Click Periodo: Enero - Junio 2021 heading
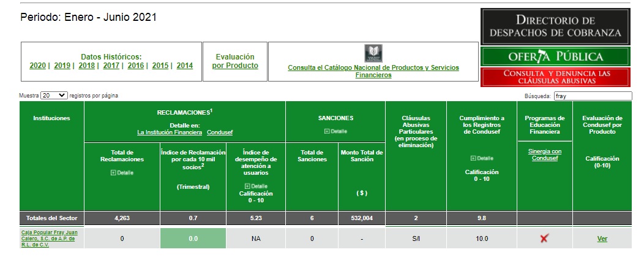644x271 pixels. [x=88, y=17]
